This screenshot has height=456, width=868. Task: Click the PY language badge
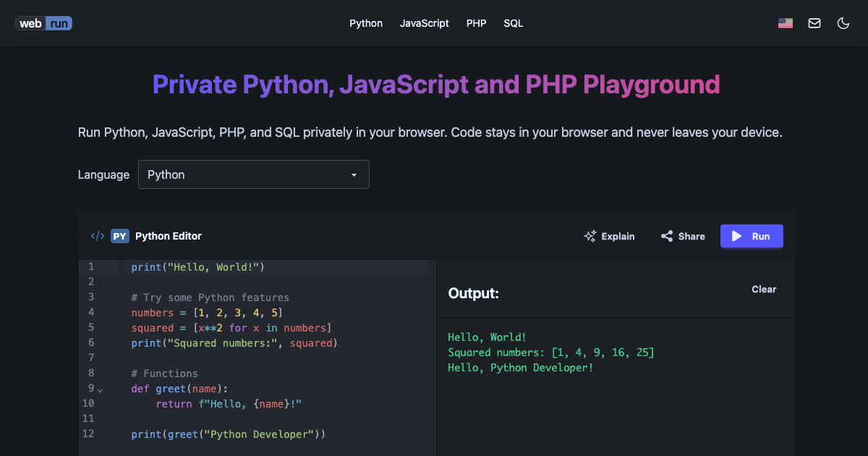point(120,236)
